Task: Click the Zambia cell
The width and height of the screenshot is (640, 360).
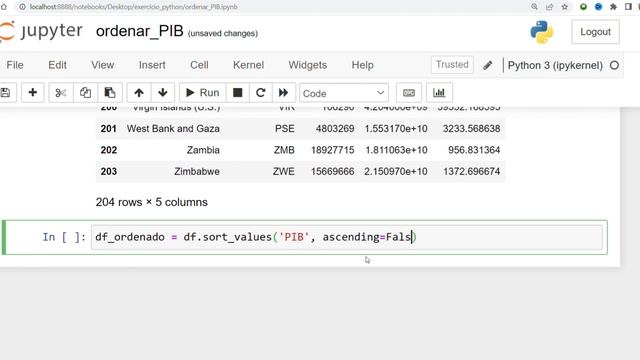Action: (x=203, y=150)
